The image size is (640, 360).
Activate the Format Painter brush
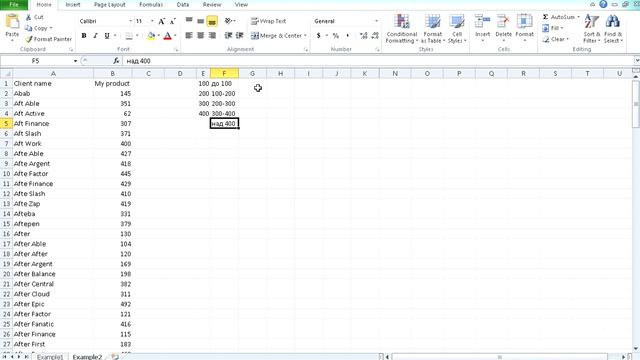[29, 39]
